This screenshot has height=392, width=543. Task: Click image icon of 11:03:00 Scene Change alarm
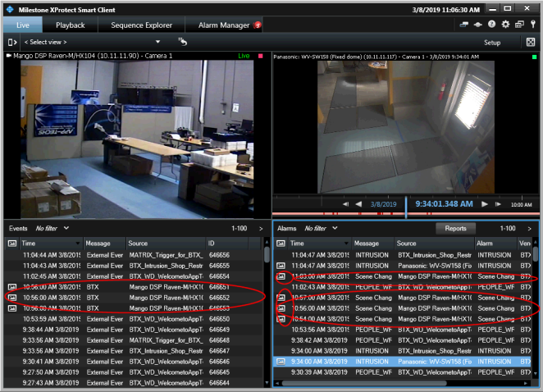point(281,276)
